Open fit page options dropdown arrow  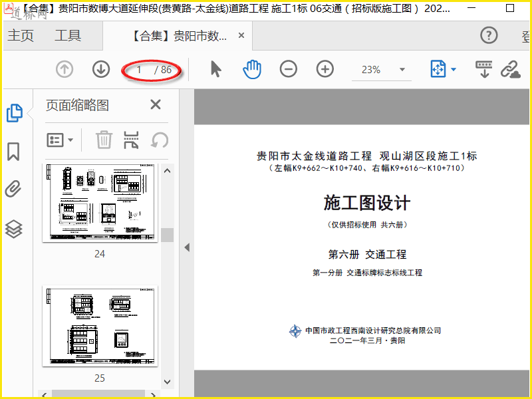(x=454, y=70)
